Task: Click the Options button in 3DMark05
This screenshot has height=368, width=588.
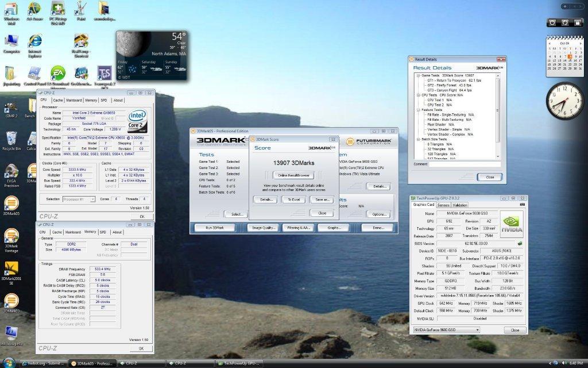Action: [379, 214]
